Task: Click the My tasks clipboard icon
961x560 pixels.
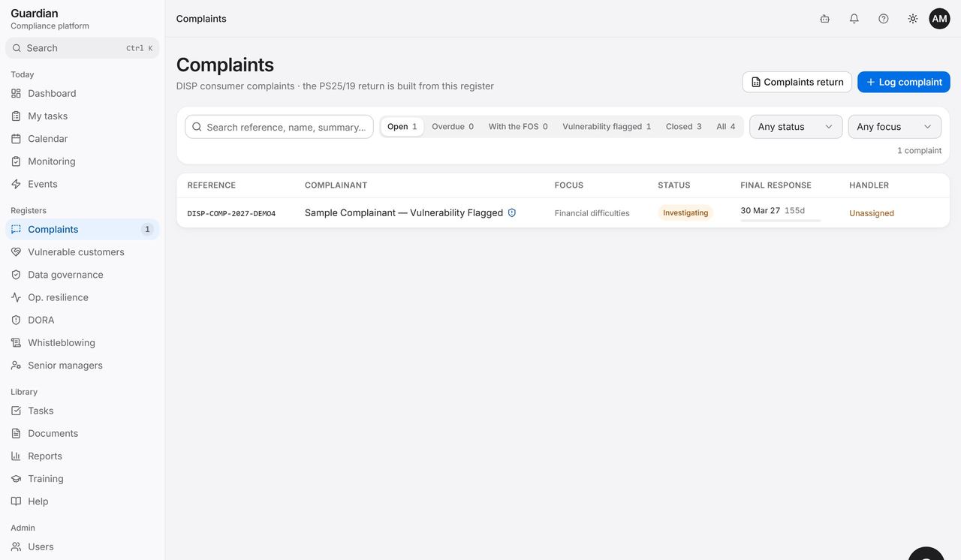Action: pyautogui.click(x=16, y=116)
